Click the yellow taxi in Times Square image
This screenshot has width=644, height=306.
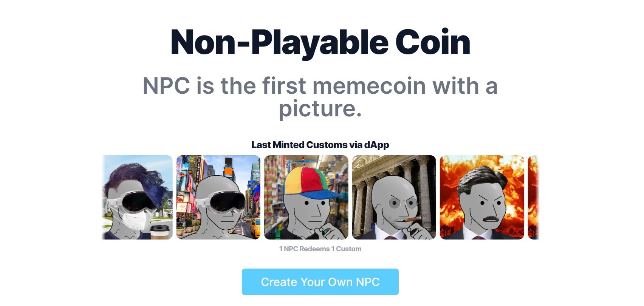(x=255, y=227)
